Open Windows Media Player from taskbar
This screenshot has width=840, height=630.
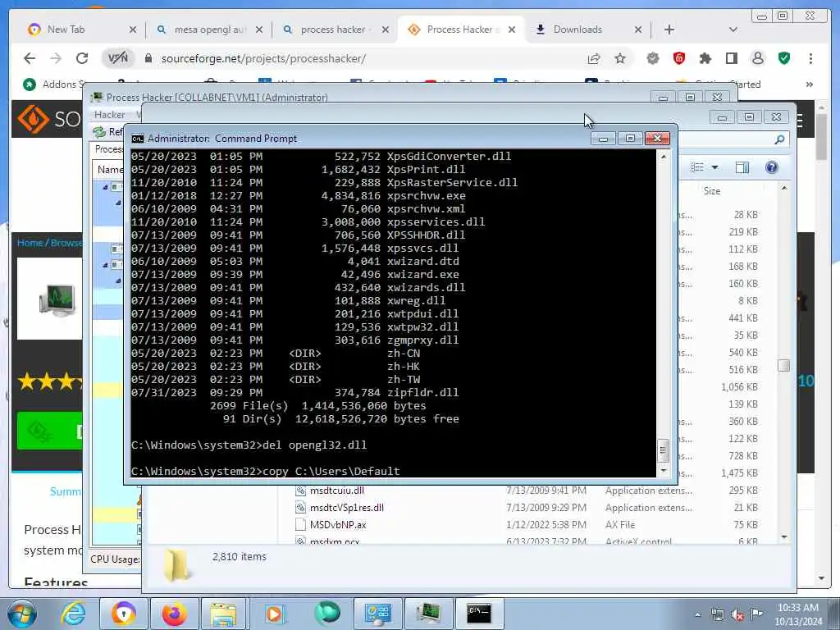[x=275, y=614]
